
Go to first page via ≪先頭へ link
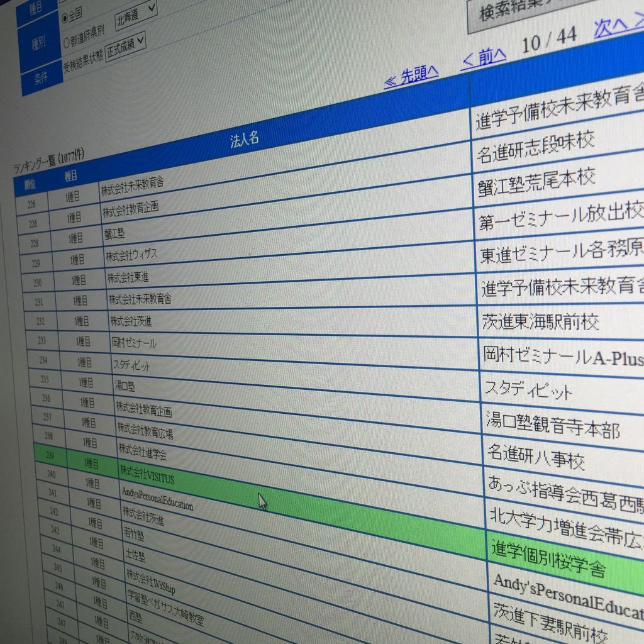(411, 76)
